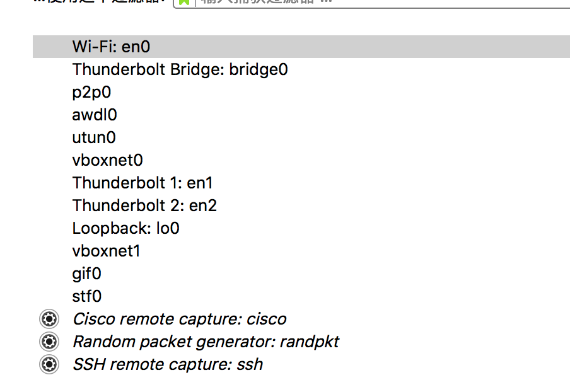Viewport: 570px width, 392px height.
Task: Select the stf0 interface
Action: 301,296
